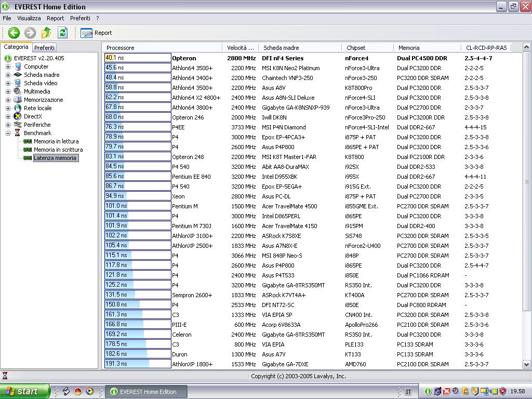Click the Forward arrow toolbar icon

tap(30, 33)
